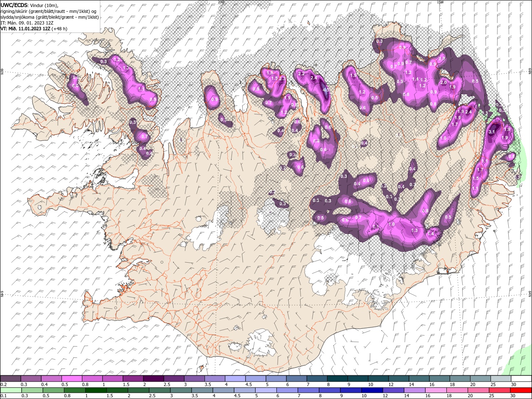Click the UWC/ECDS title text
The height and width of the screenshot is (399, 532).
point(14,5)
